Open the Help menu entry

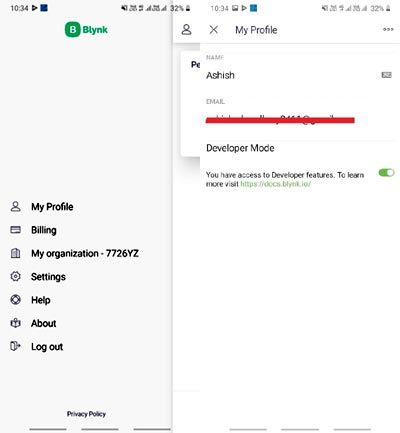point(41,300)
